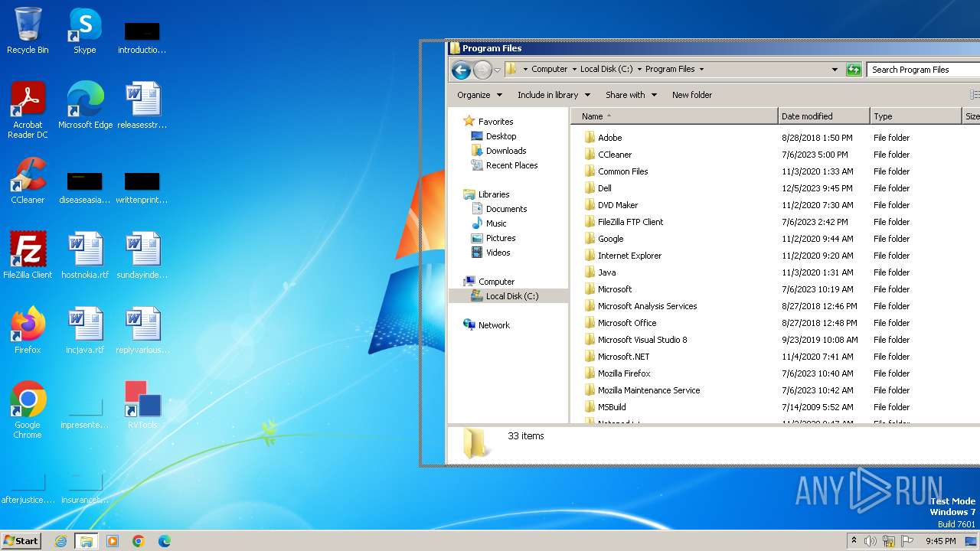
Task: Select Videos library
Action: pyautogui.click(x=498, y=253)
